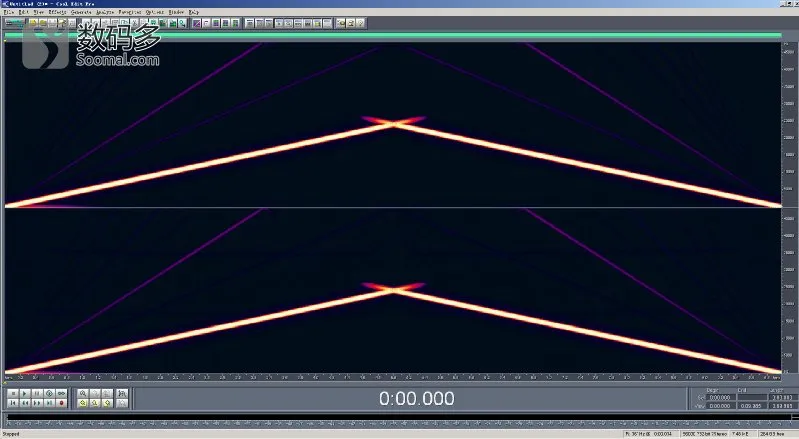Image resolution: width=799 pixels, height=439 pixels.
Task: Jump to beginning with the Go to Start button
Action: tap(13, 403)
